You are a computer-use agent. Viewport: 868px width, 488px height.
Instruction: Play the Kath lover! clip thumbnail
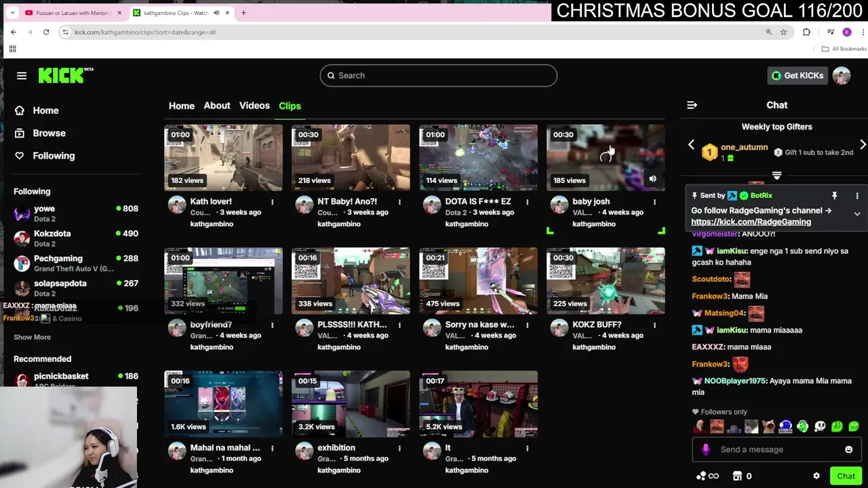pyautogui.click(x=223, y=157)
